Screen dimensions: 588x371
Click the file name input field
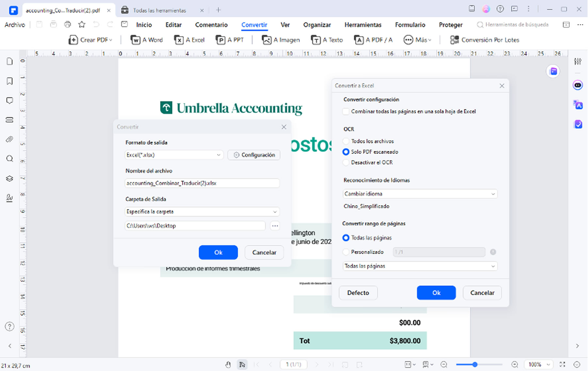(202, 183)
